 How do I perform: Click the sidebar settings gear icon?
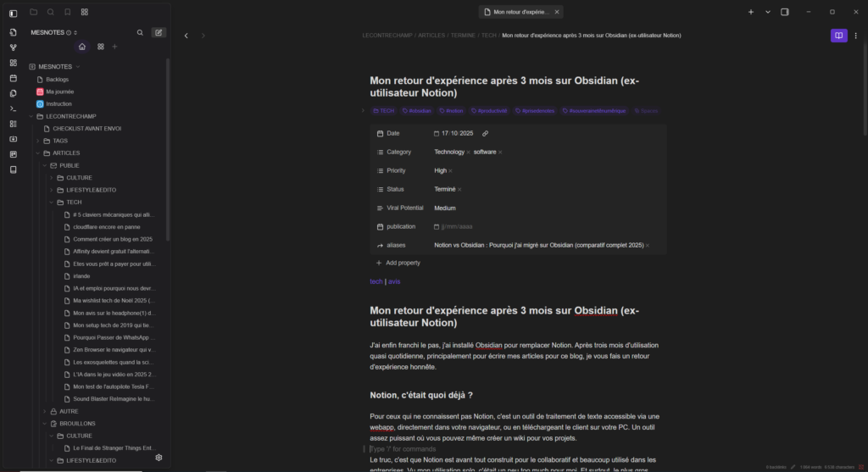[x=159, y=458]
